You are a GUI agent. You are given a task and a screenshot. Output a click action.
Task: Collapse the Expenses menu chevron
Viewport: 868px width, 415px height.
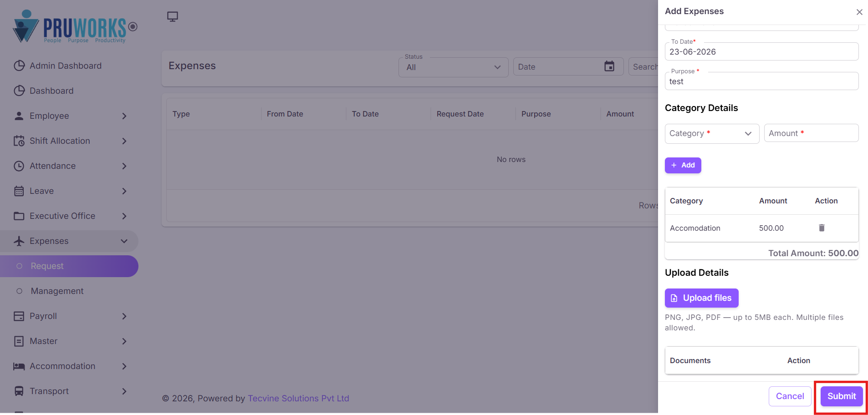pos(124,241)
